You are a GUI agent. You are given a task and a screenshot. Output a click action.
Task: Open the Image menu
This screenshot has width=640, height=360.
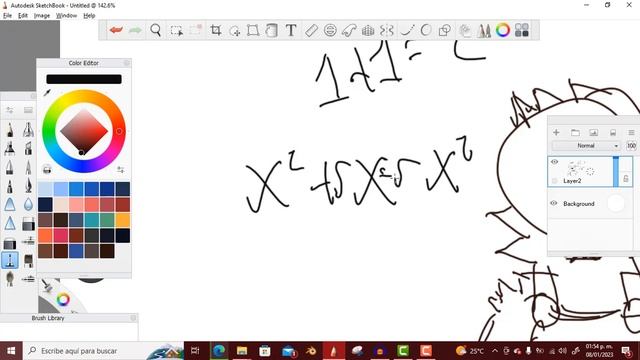click(x=42, y=16)
